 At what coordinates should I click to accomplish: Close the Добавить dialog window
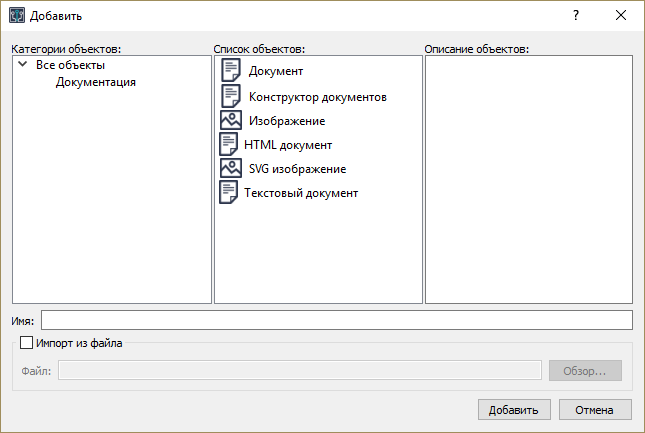(x=621, y=15)
